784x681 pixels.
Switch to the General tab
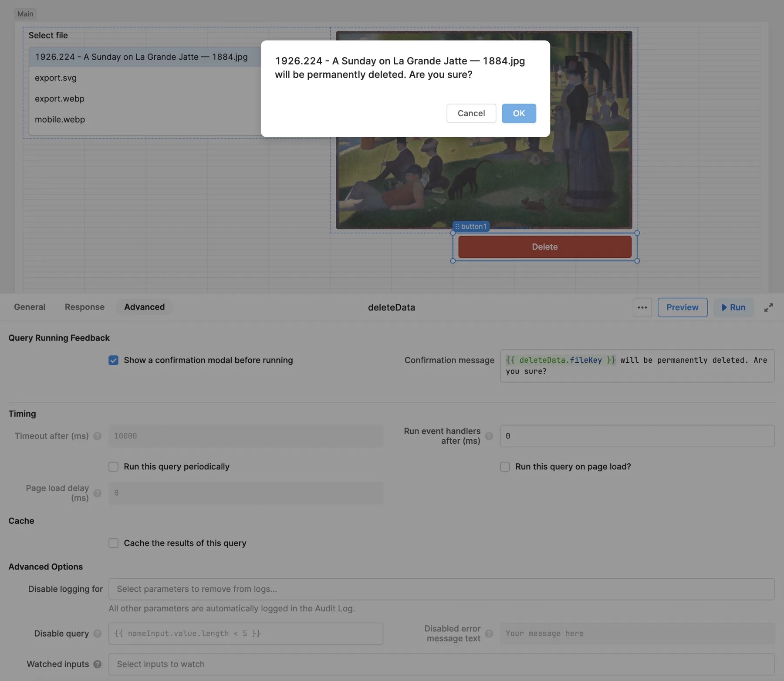(30, 307)
